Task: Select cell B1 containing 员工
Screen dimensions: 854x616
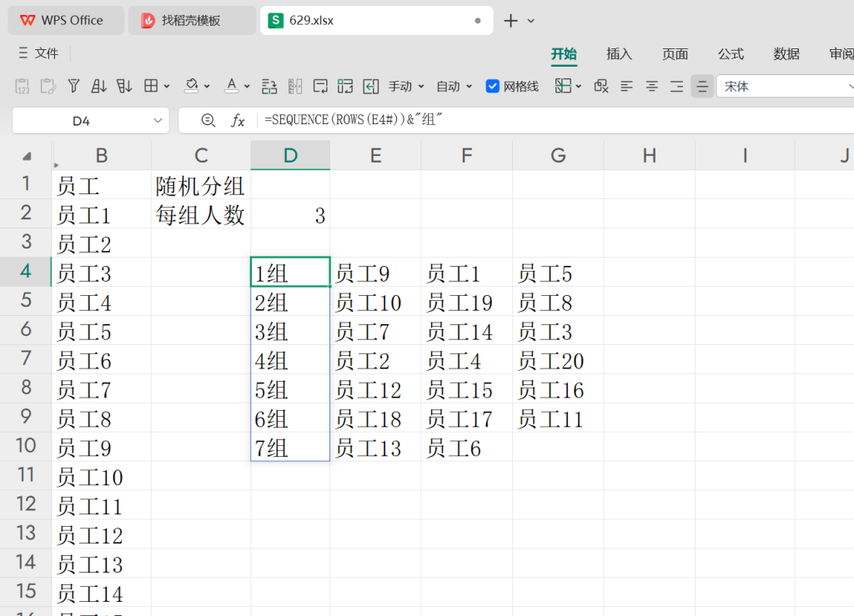Action: (x=101, y=185)
